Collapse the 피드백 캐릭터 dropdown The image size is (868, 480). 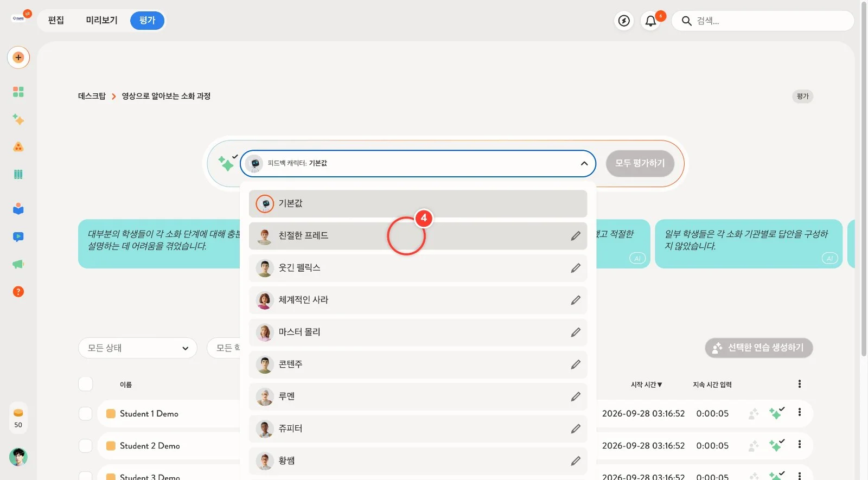pos(584,163)
